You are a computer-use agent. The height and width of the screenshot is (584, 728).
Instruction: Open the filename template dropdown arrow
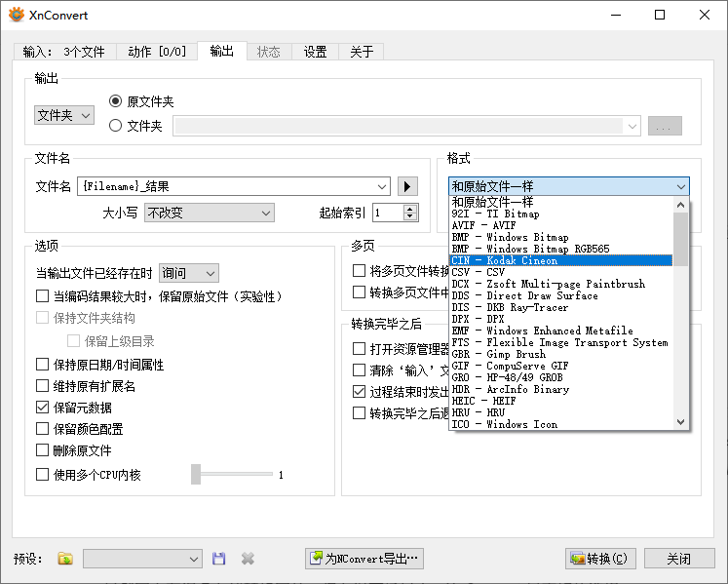coord(382,187)
